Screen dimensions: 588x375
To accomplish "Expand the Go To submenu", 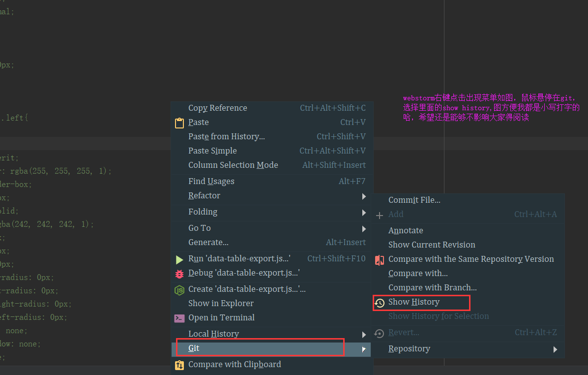I will [199, 228].
